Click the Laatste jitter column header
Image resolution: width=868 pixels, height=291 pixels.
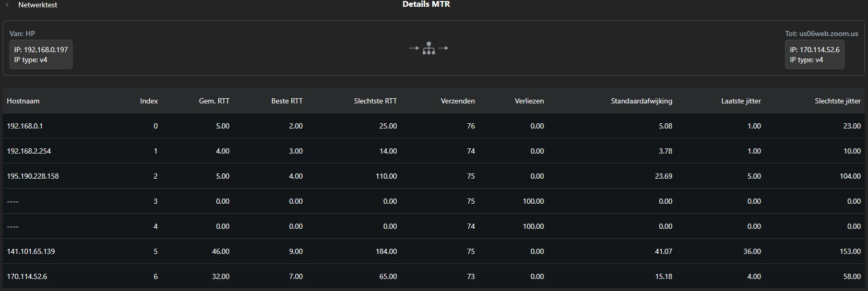tap(741, 101)
